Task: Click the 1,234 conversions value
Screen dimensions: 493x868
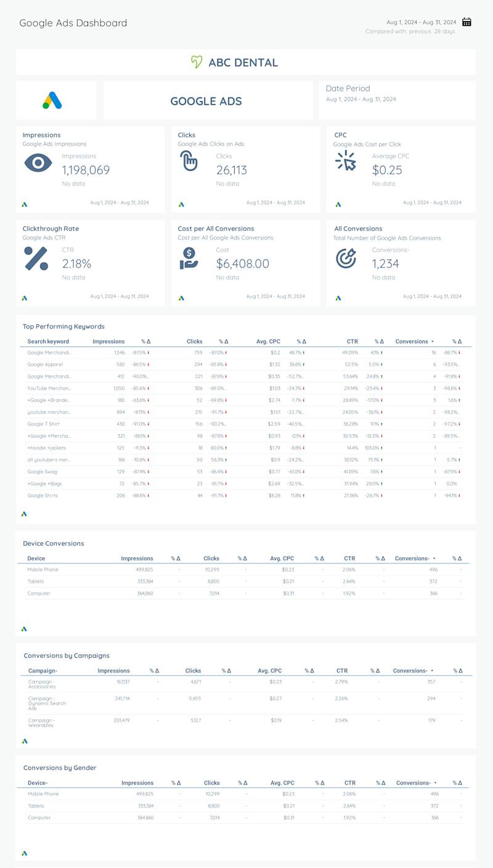Action: [386, 264]
